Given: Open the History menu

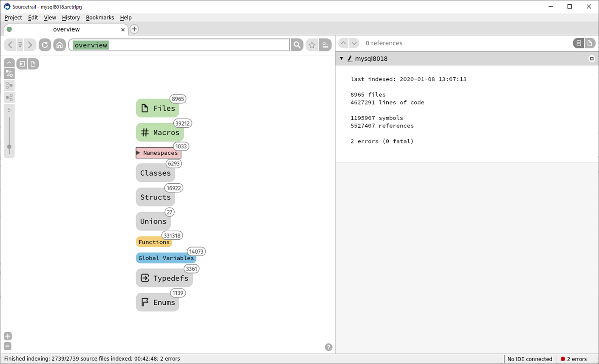Looking at the screenshot, I should pos(71,17).
